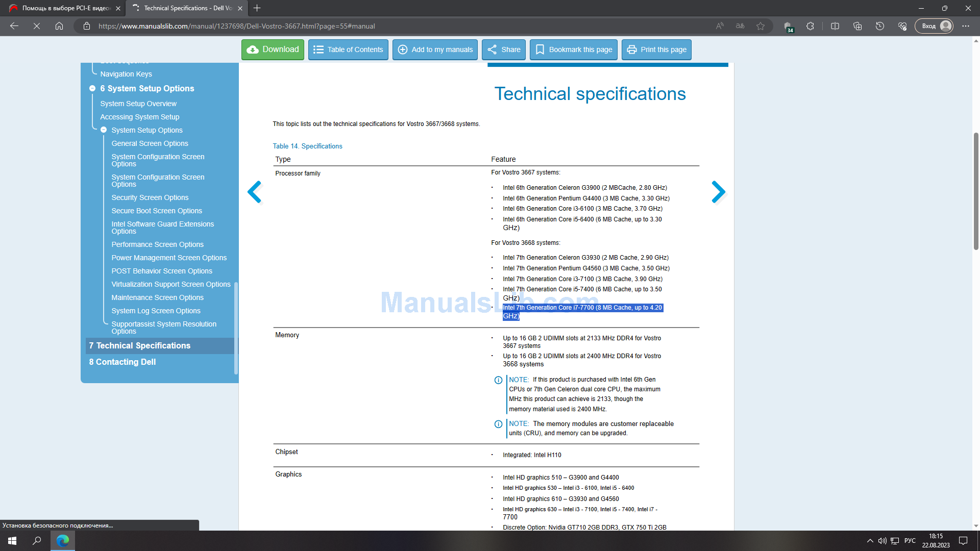The width and height of the screenshot is (980, 551).
Task: Open 8 Contacting Dell chapter
Action: [x=122, y=362]
